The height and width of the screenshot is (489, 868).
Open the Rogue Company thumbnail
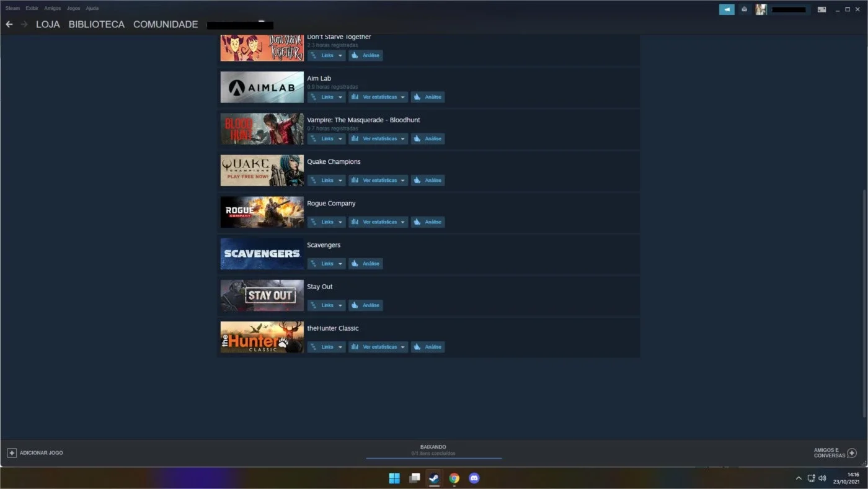tap(262, 212)
